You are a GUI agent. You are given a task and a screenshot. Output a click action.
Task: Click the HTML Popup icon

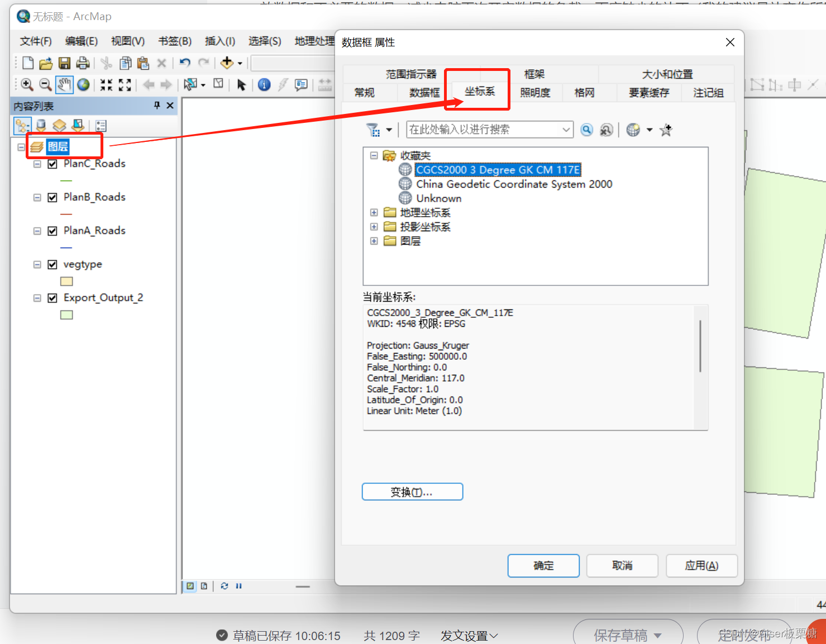pos(301,84)
